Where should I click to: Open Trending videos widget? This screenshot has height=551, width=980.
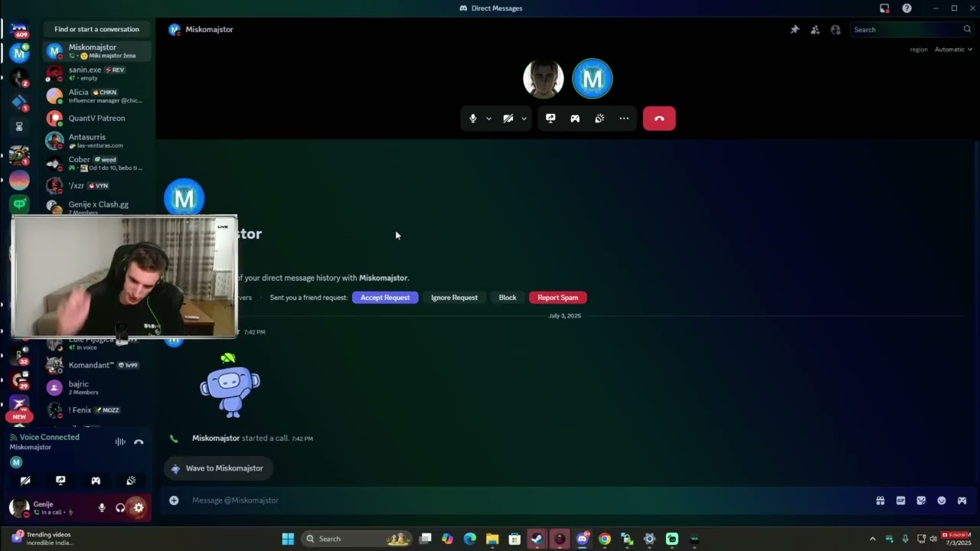click(43, 539)
